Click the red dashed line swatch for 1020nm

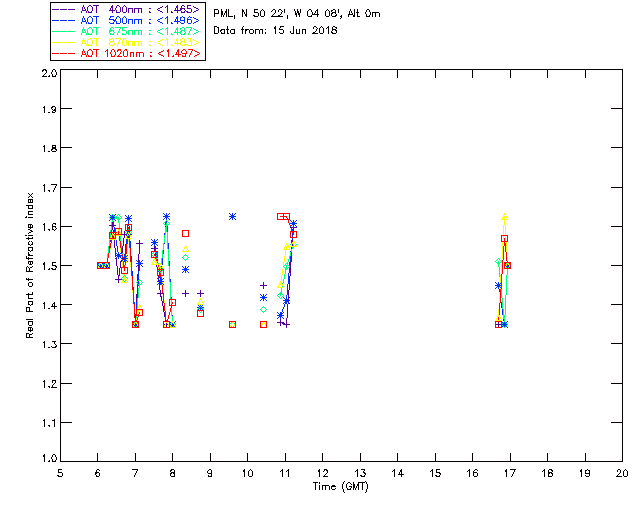tap(62, 53)
